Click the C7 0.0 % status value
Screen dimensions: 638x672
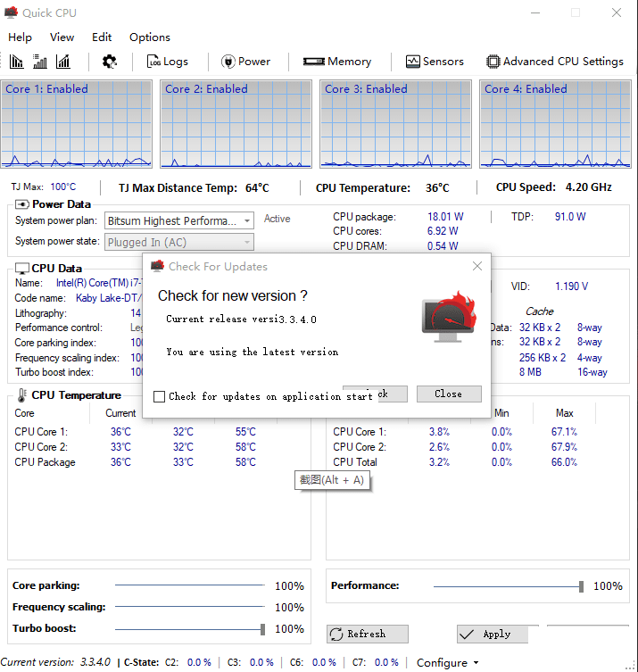click(x=386, y=662)
